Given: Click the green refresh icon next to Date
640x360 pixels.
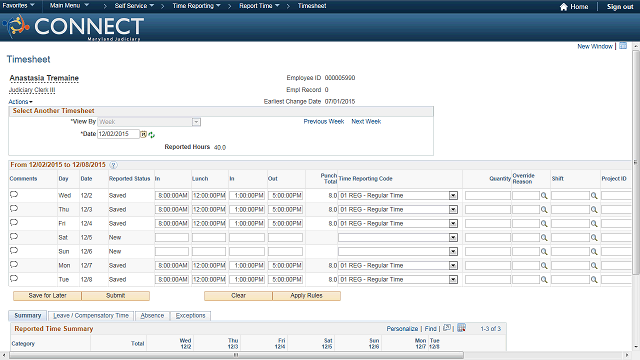Looking at the screenshot, I should coord(151,135).
